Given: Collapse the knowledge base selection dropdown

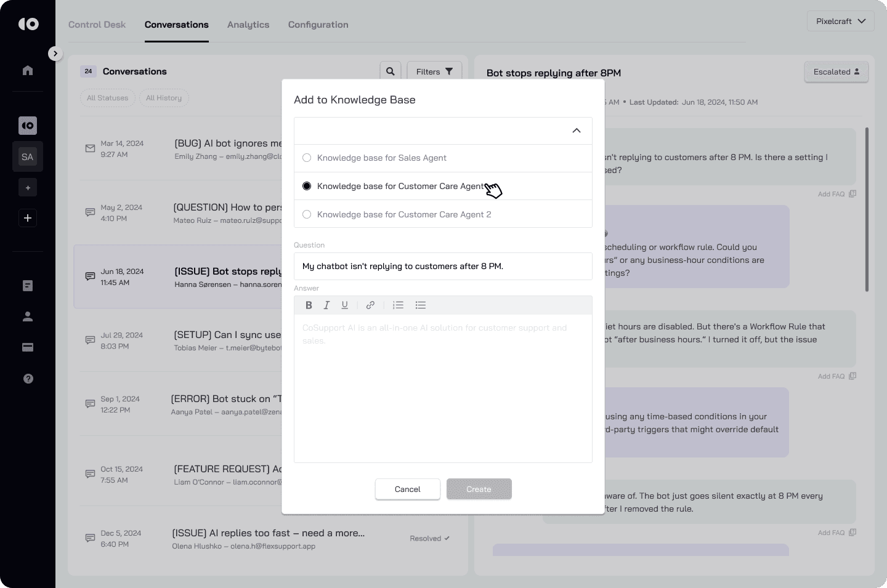Looking at the screenshot, I should (577, 131).
